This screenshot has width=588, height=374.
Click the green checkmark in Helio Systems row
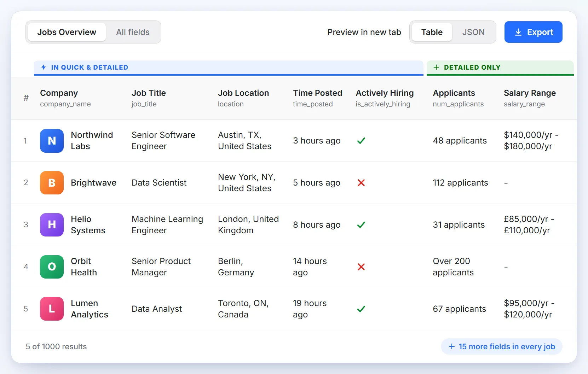[361, 225]
